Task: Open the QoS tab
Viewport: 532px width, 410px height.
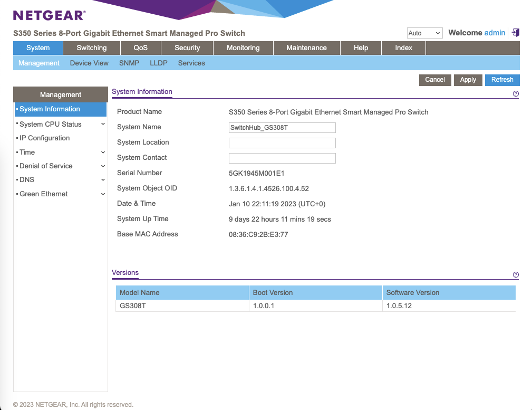Action: click(x=140, y=48)
